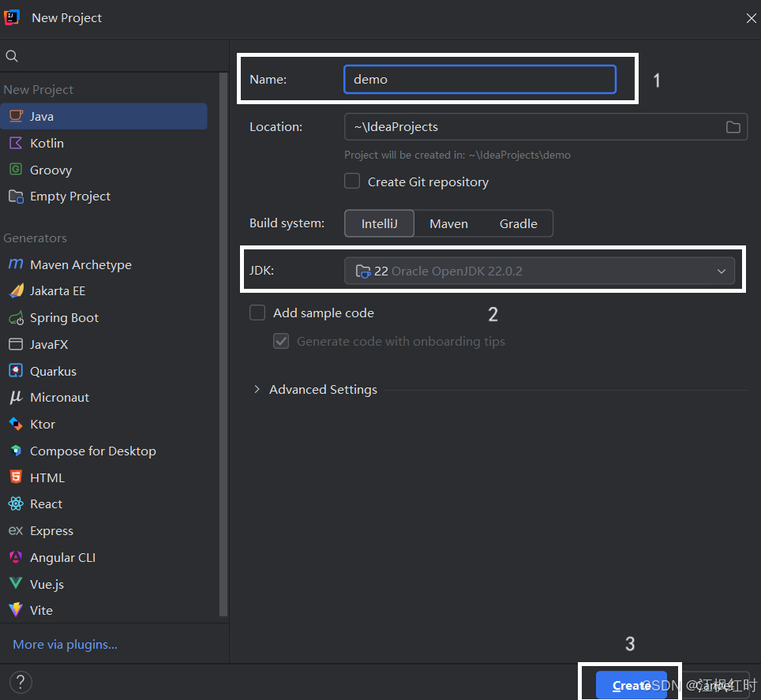
Task: Select IntelliJ build system
Action: [379, 223]
